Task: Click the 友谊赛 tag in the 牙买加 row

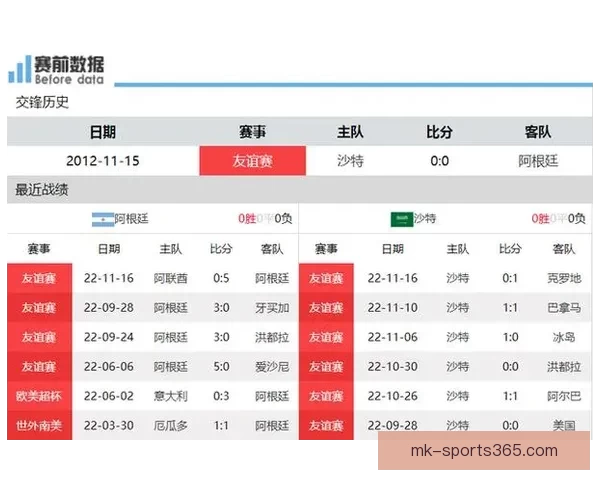Action: coord(39,308)
